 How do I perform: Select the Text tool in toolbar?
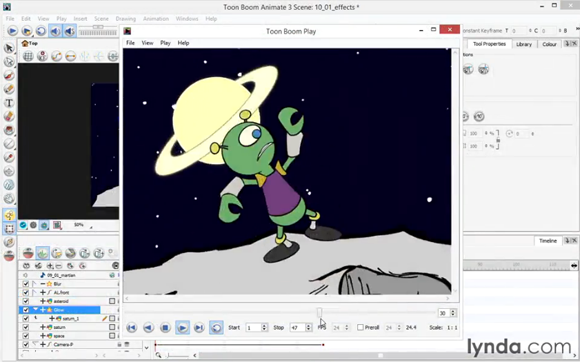(x=9, y=103)
